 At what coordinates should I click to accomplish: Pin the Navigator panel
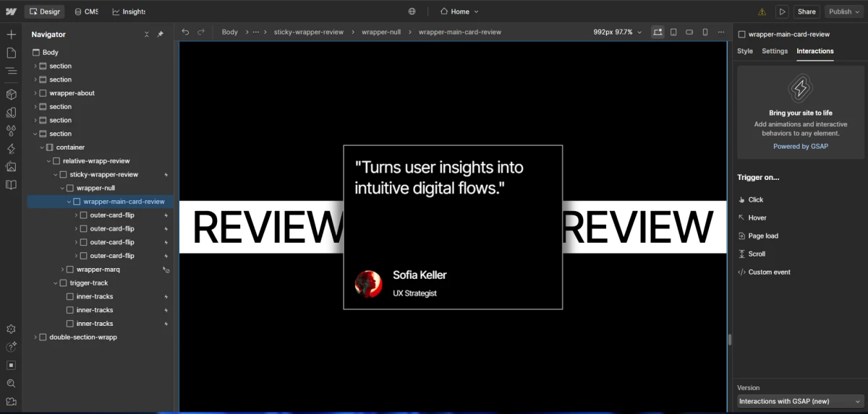(161, 35)
